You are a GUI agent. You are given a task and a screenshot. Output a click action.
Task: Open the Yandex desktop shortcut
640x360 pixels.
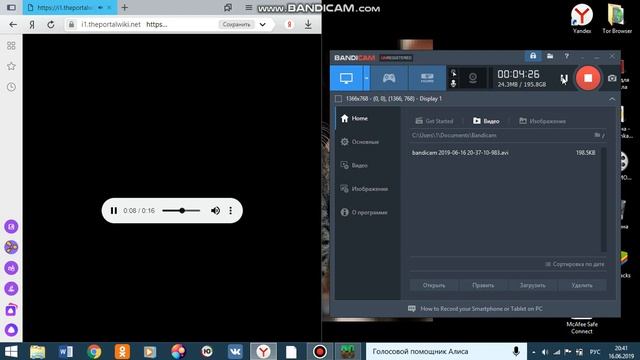[x=582, y=19]
